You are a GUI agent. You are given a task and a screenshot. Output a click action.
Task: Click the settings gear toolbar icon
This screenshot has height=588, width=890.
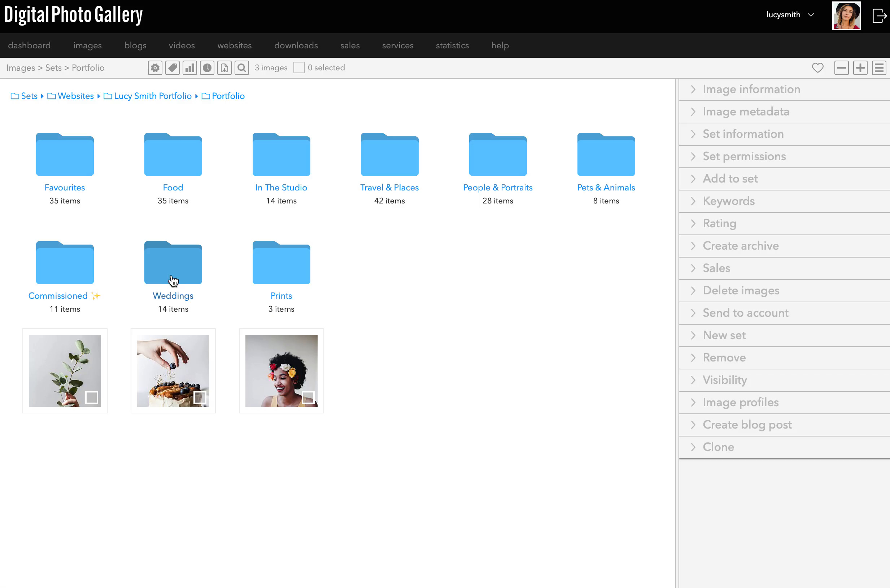[155, 68]
